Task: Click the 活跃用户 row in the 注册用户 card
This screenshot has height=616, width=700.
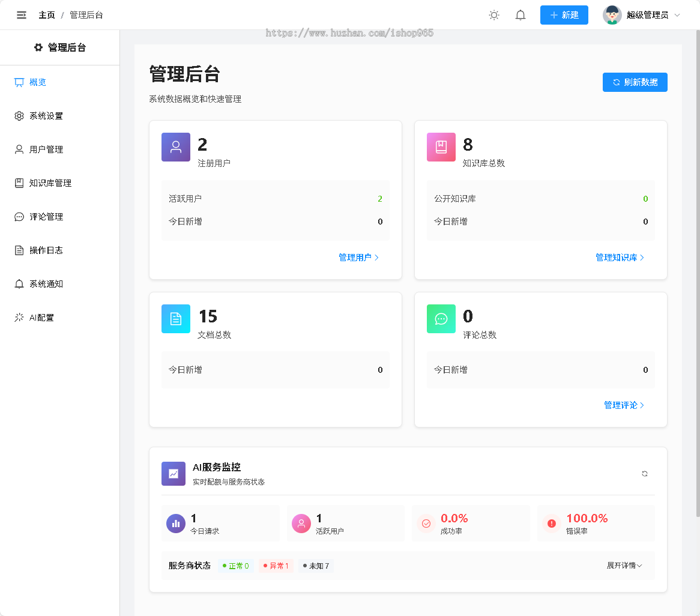Action: tap(276, 199)
